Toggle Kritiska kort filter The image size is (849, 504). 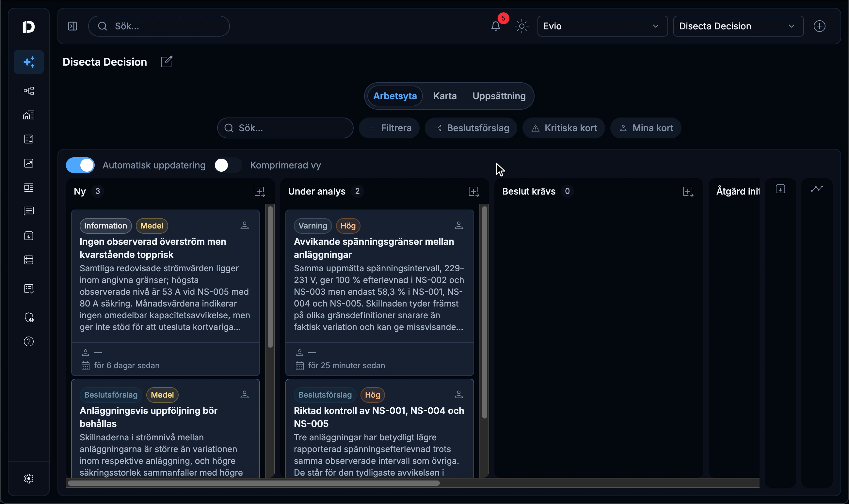tap(564, 128)
